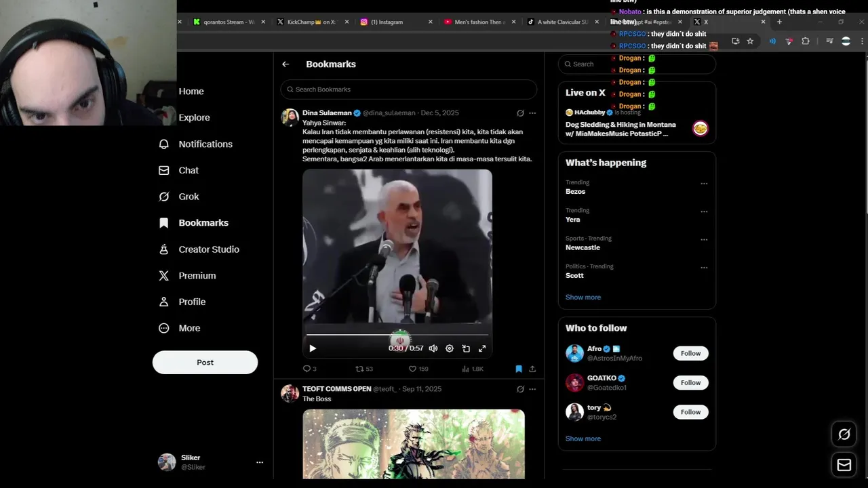Image resolution: width=868 pixels, height=488 pixels.
Task: Bookmark this page with the star icon
Action: (750, 41)
